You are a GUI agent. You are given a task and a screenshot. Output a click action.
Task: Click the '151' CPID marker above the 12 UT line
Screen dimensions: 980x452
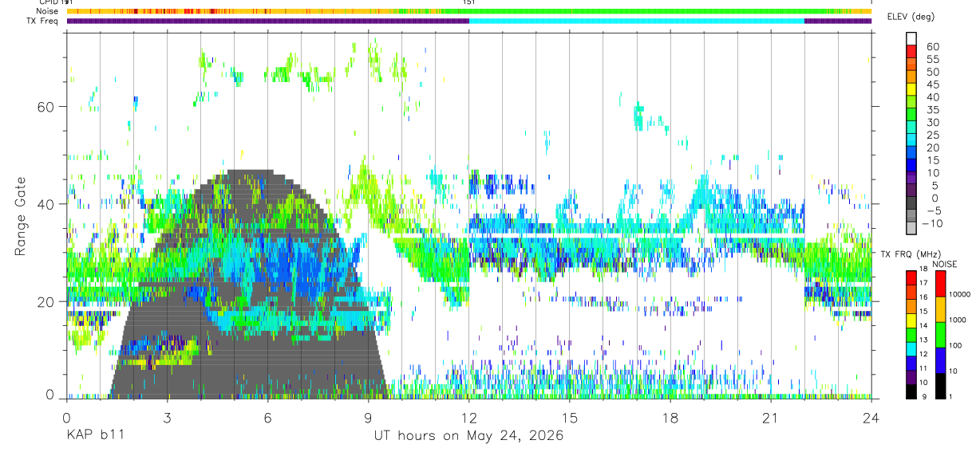coord(469,2)
